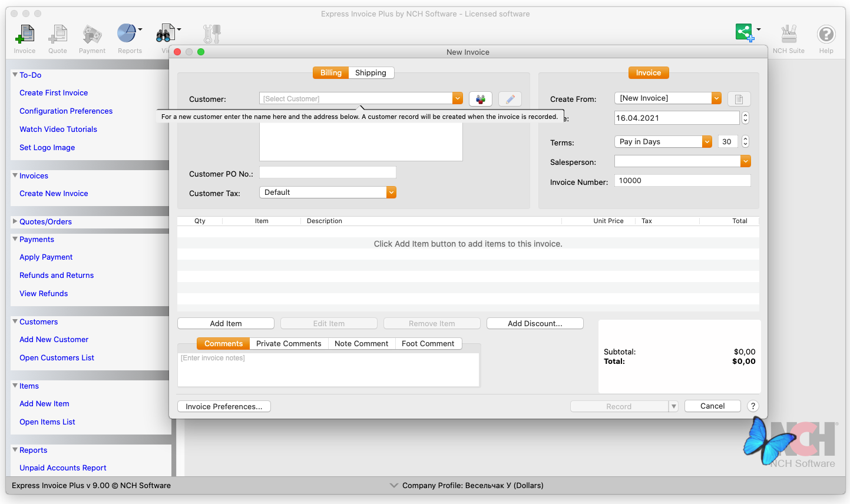This screenshot has width=850, height=504.
Task: Click the Customer PO No. field
Action: pos(328,173)
